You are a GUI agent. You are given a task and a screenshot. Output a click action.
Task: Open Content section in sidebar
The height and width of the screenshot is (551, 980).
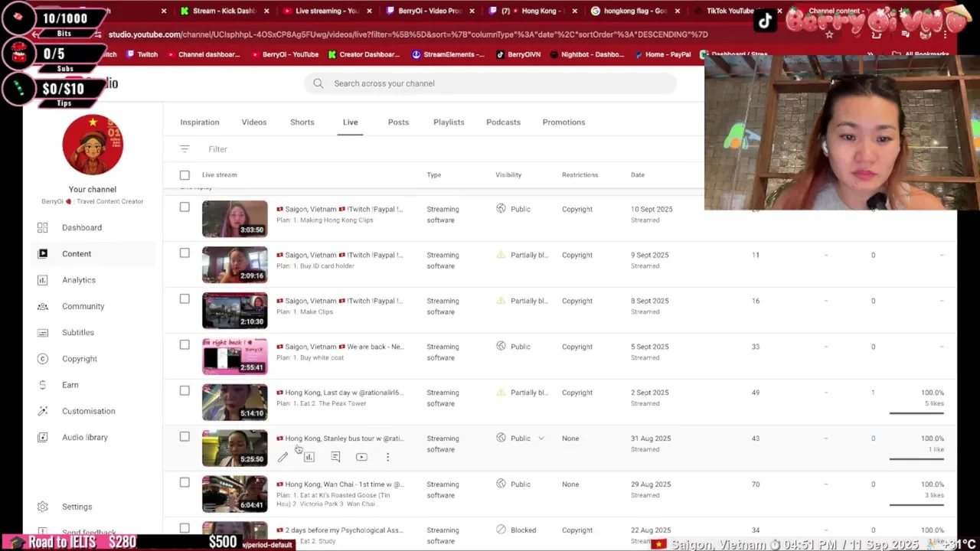point(77,253)
